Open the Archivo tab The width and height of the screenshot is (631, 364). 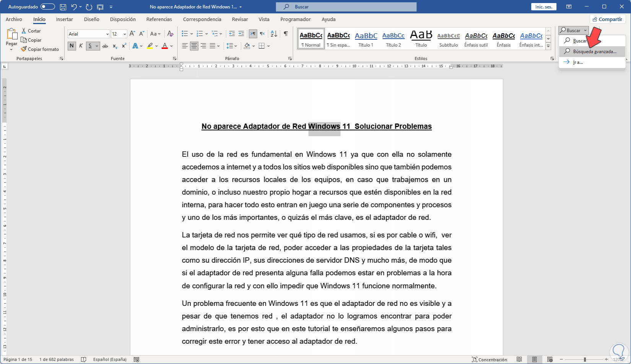(14, 19)
